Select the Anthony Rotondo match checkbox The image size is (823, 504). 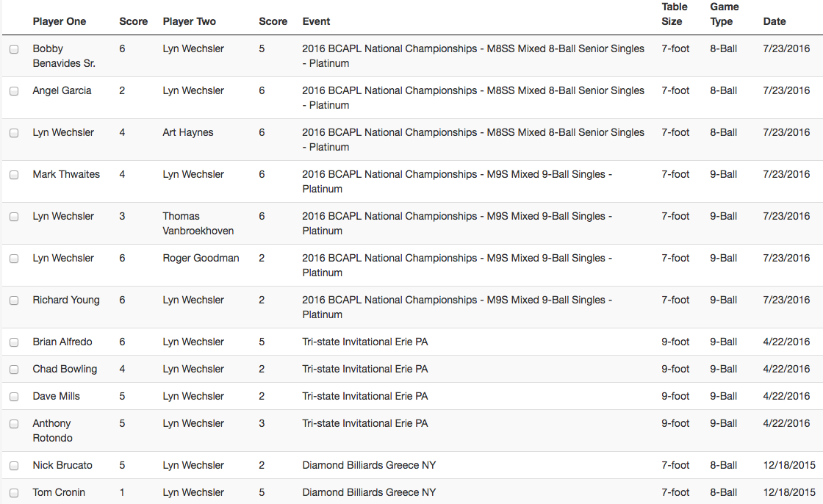click(14, 424)
